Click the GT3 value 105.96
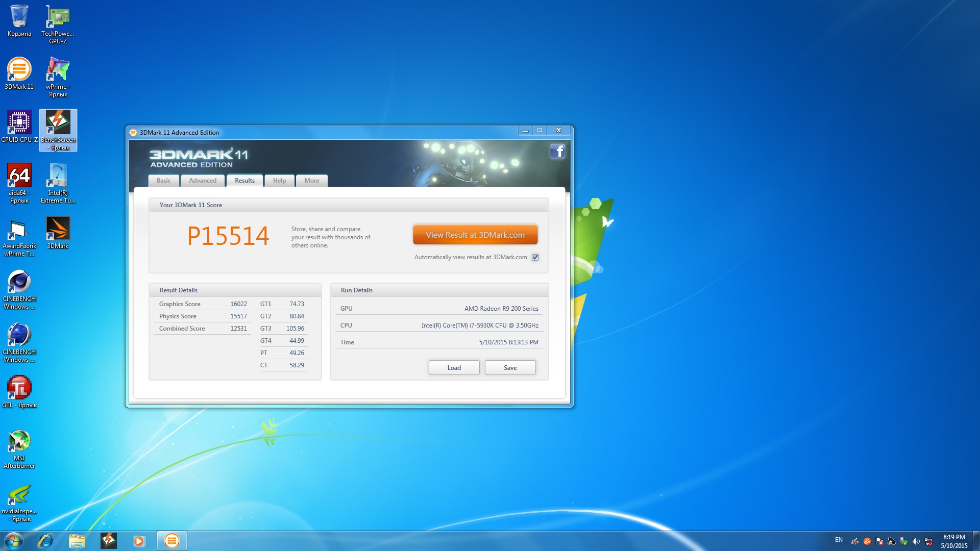 pyautogui.click(x=295, y=329)
